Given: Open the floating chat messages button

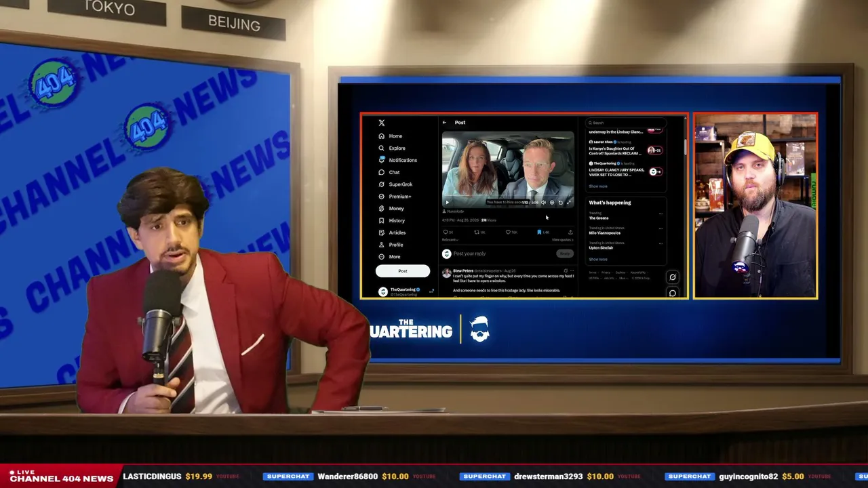Looking at the screenshot, I should 672,293.
